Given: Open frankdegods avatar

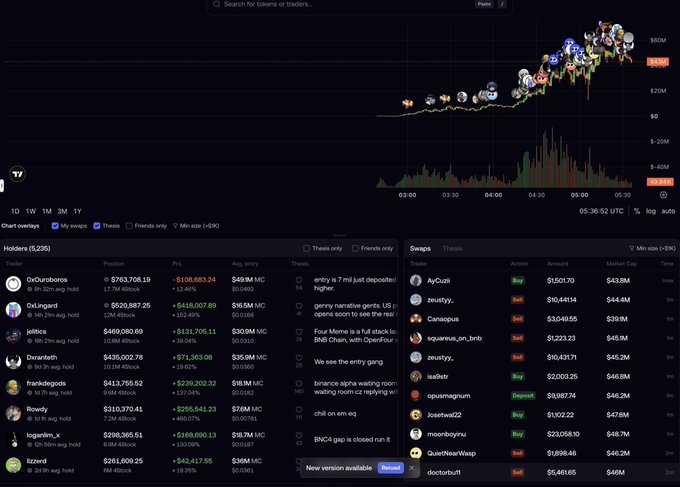Looking at the screenshot, I should (13, 387).
